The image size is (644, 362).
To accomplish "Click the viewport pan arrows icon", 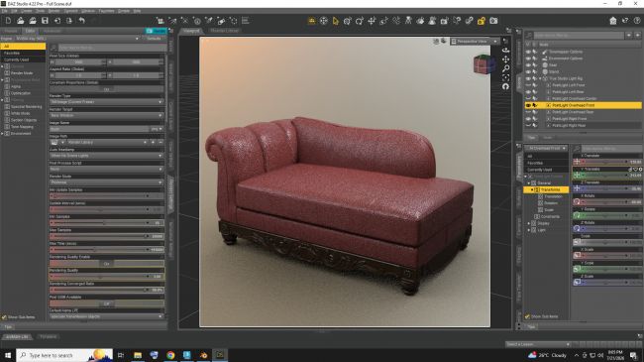I will 505,60.
